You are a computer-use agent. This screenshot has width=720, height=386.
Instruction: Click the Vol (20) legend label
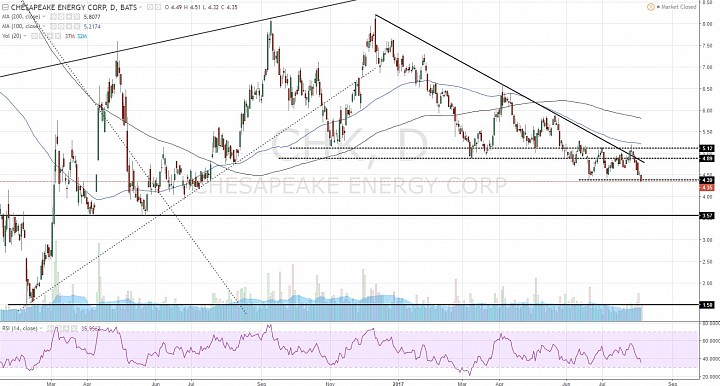click(x=12, y=36)
